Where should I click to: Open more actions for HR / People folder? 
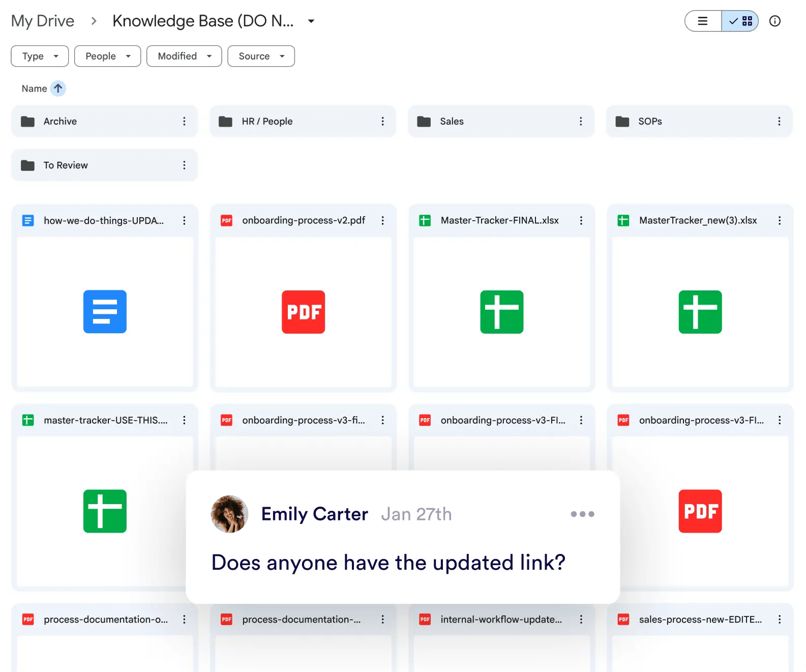(382, 121)
